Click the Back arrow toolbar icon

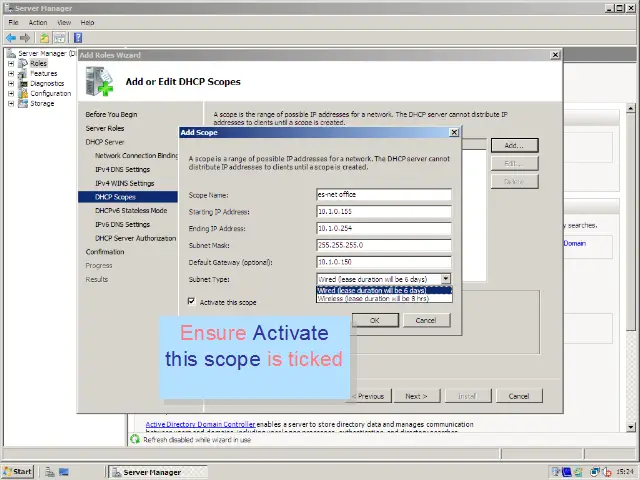pos(11,38)
